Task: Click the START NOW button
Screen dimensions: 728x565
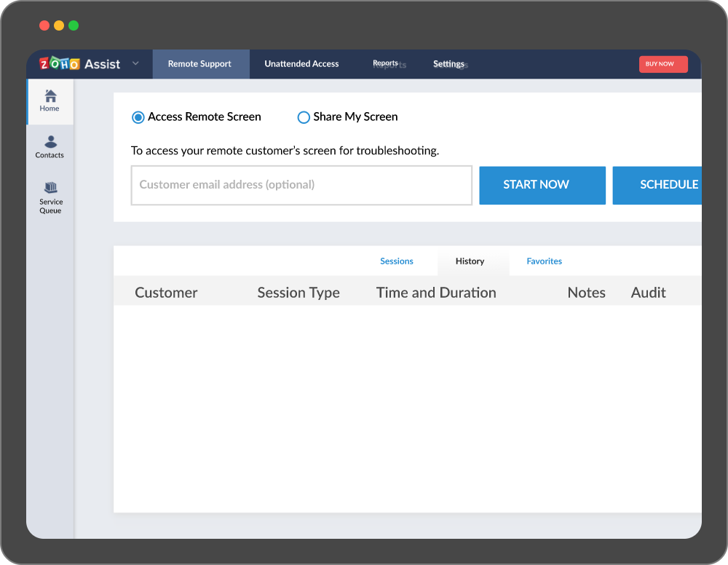Action: [x=542, y=185]
